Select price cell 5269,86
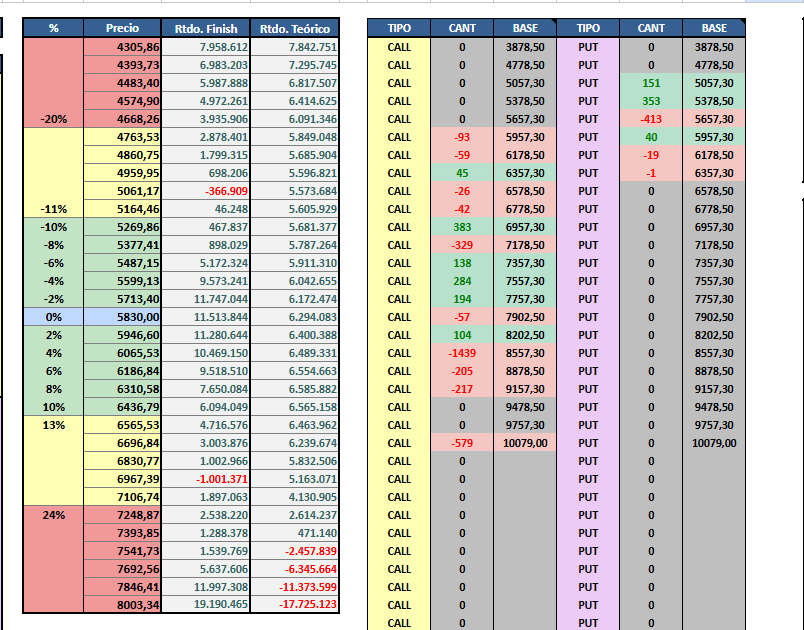The width and height of the screenshot is (804, 630). pyautogui.click(x=122, y=227)
